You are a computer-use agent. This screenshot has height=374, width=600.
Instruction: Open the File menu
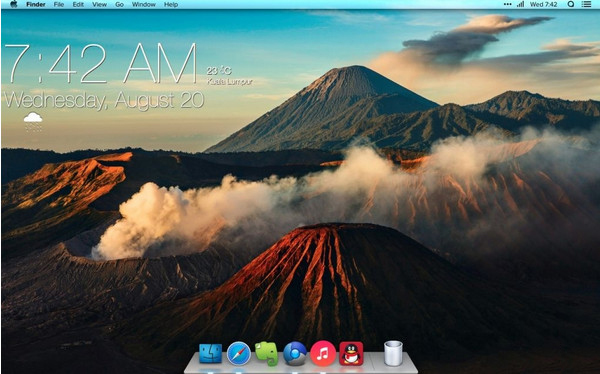pos(59,5)
